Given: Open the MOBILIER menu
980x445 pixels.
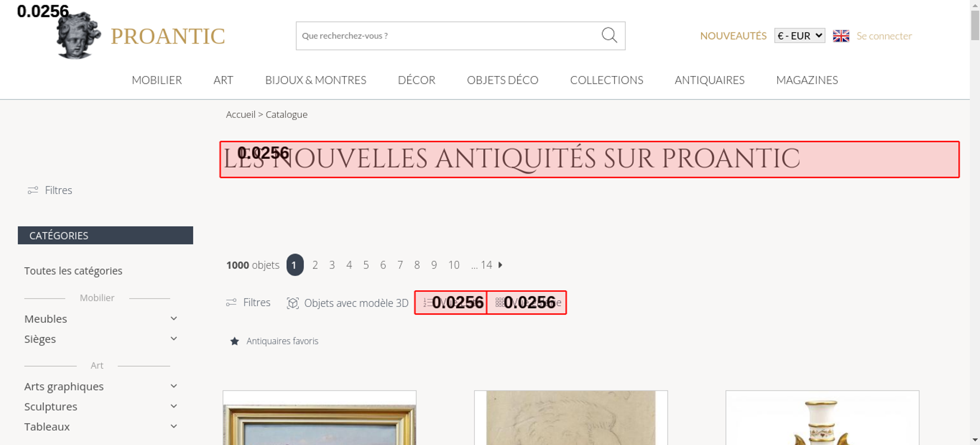Looking at the screenshot, I should pos(157,80).
